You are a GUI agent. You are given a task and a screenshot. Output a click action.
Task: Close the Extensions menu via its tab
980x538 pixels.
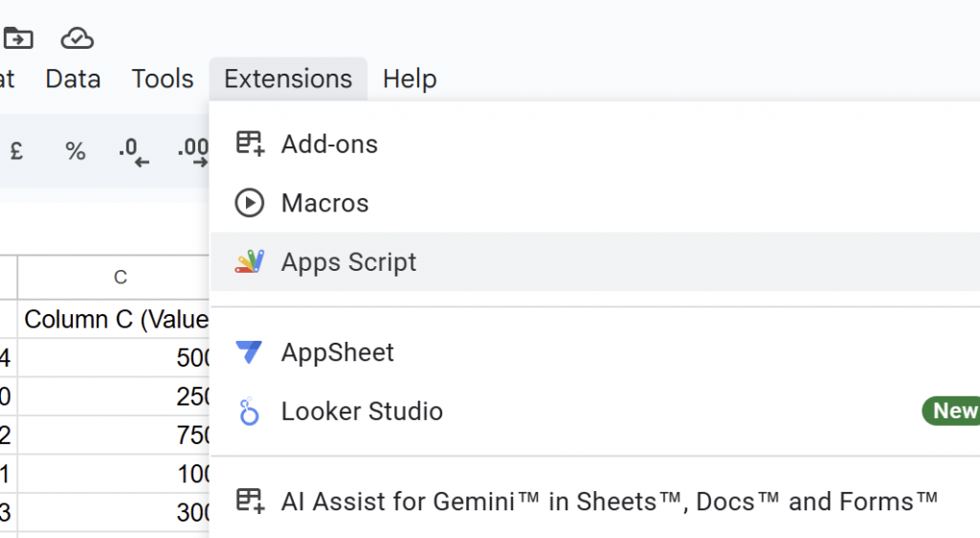pyautogui.click(x=288, y=78)
